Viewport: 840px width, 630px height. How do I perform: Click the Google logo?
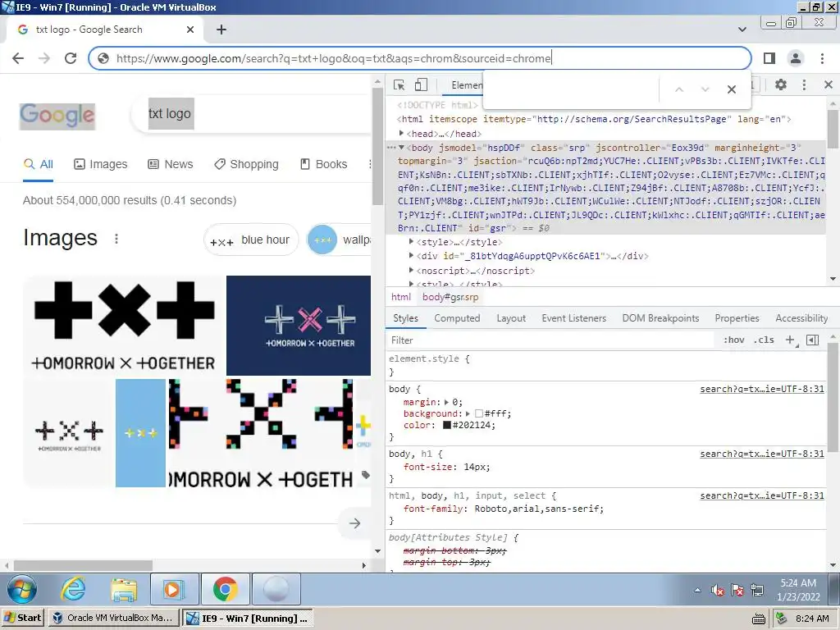(57, 116)
